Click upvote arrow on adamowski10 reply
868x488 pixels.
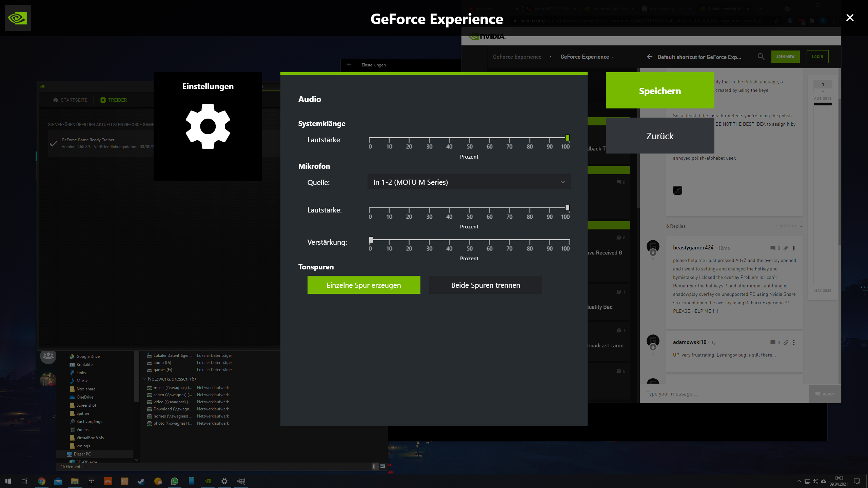tap(653, 347)
